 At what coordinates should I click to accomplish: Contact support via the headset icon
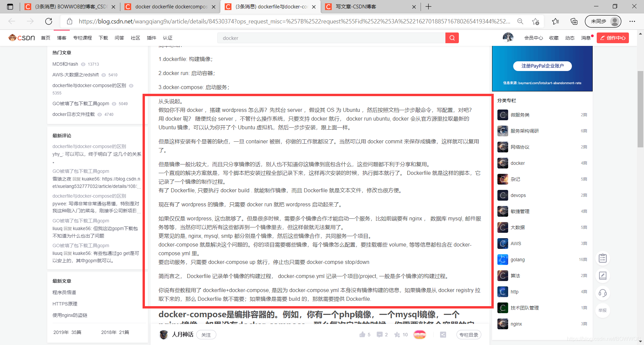[x=602, y=293]
